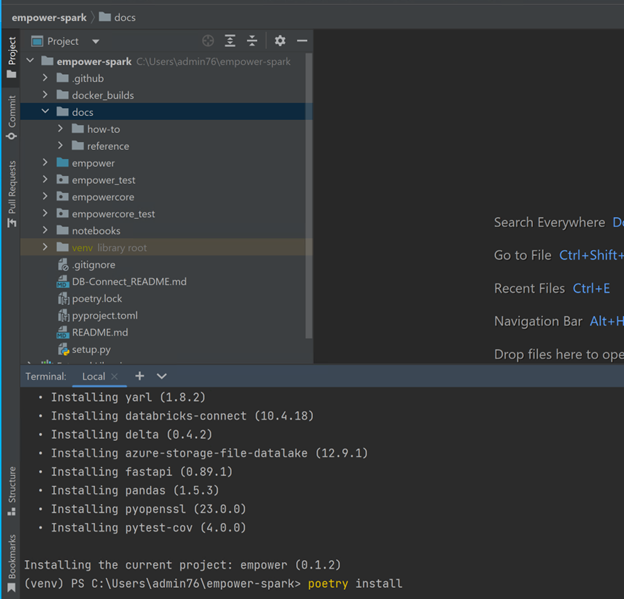Screen dimensions: 624x599
Task: Expand all tree nodes icon
Action: (230, 41)
